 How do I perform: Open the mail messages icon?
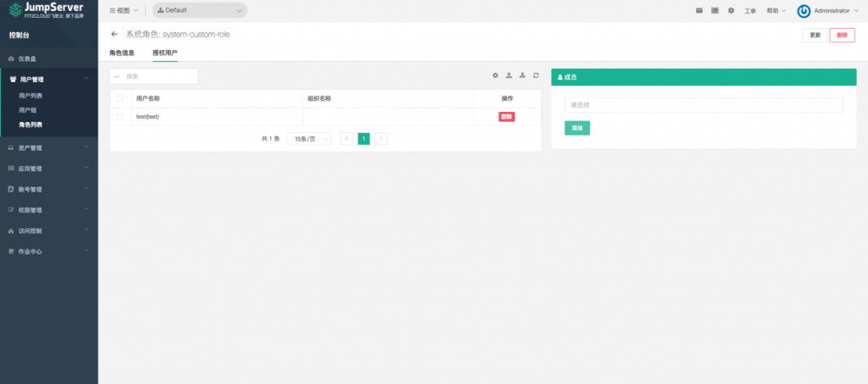click(699, 10)
